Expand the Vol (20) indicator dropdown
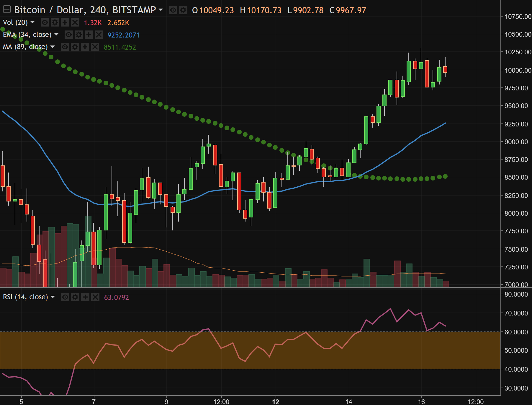The height and width of the screenshot is (405, 532). 32,22
